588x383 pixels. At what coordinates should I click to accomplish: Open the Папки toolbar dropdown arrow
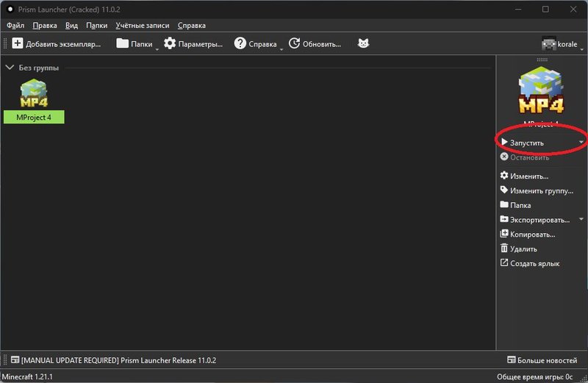157,49
